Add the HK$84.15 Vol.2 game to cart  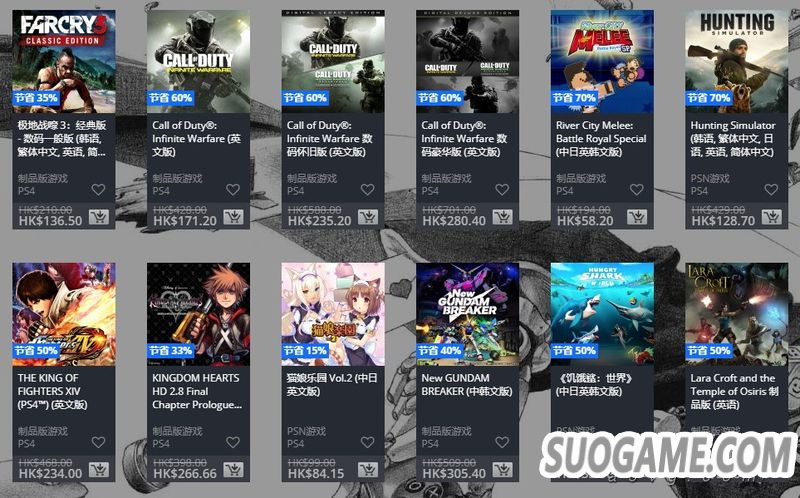[x=368, y=470]
